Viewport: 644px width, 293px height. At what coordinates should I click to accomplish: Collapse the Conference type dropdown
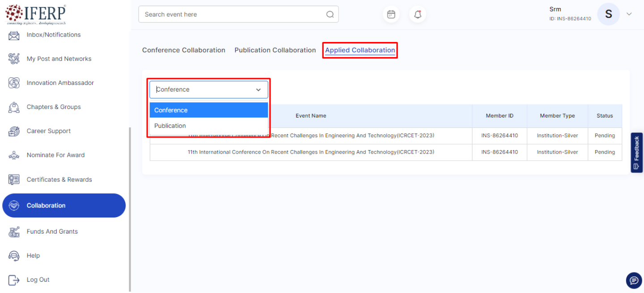258,90
